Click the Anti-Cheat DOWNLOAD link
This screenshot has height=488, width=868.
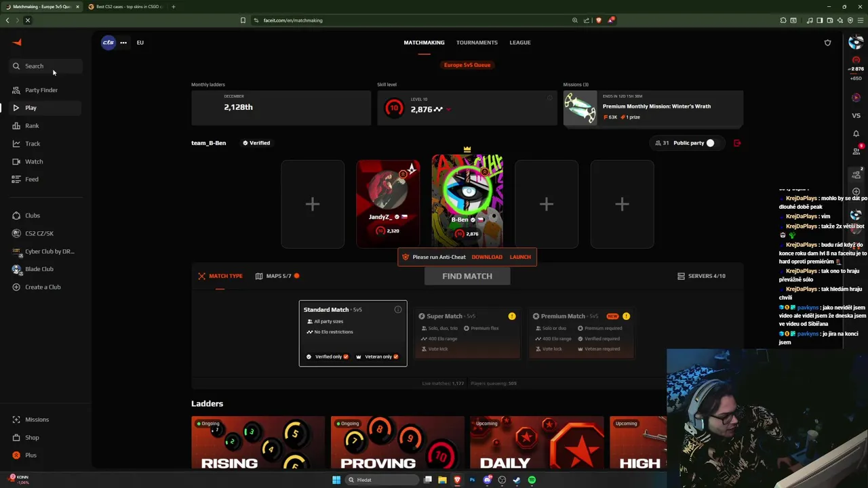(487, 257)
